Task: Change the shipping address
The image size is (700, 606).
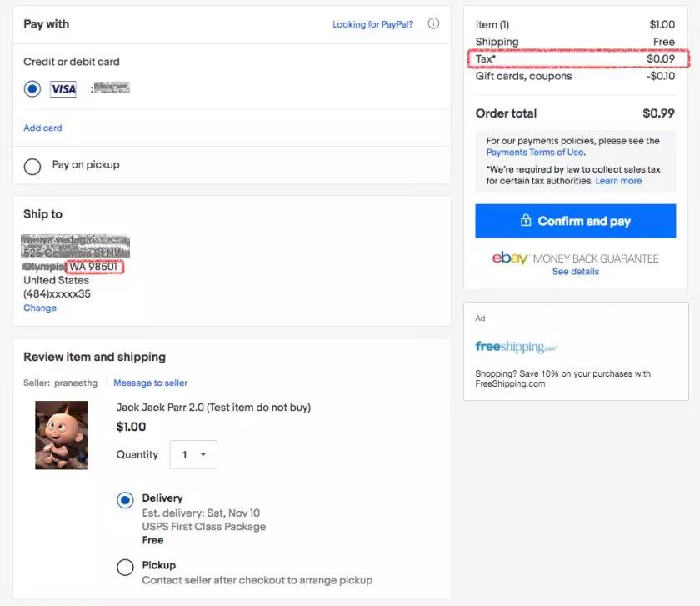Action: pyautogui.click(x=40, y=308)
